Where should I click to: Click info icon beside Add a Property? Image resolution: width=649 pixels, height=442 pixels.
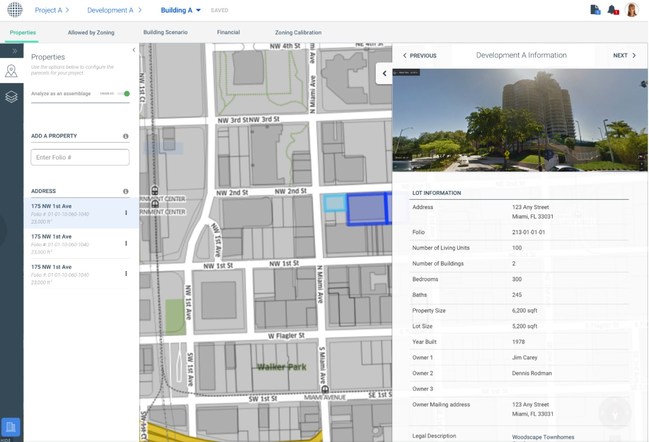tap(125, 136)
